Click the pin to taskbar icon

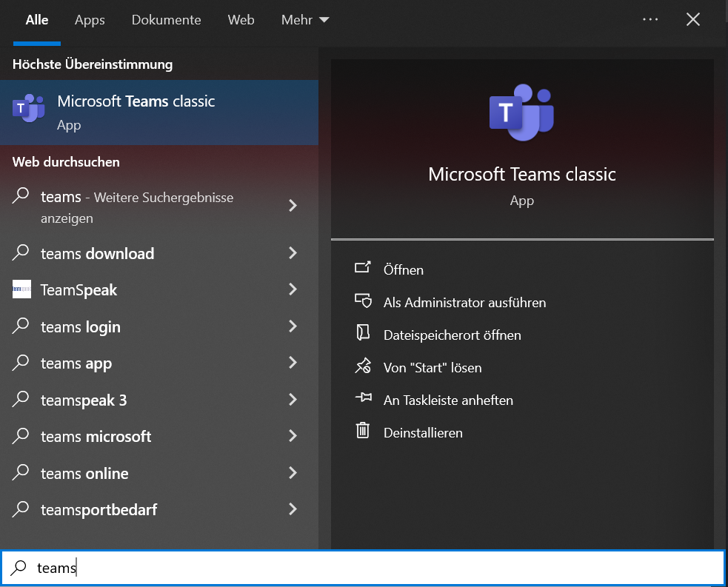pyautogui.click(x=364, y=398)
